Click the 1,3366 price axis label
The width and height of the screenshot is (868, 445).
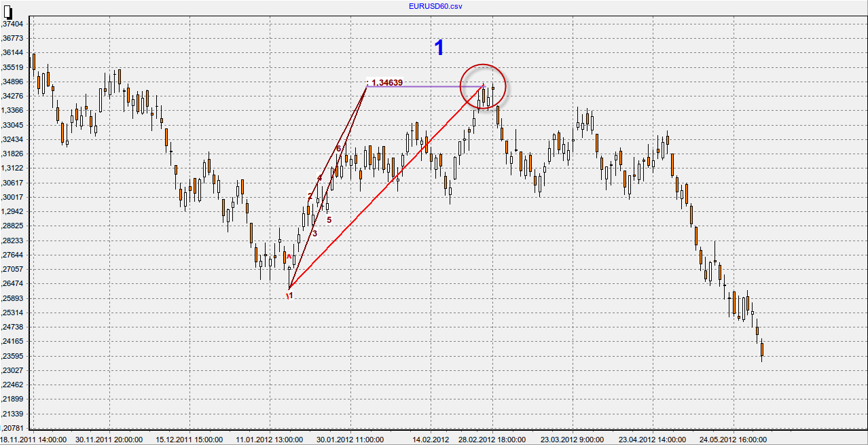[x=12, y=110]
